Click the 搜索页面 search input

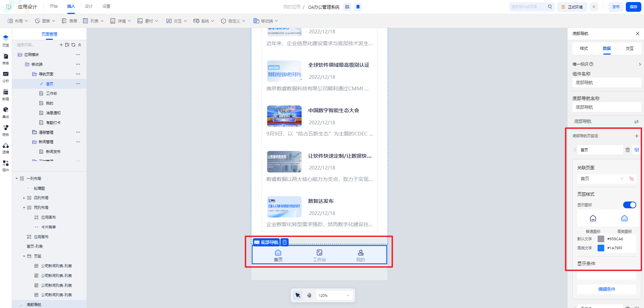pos(36,45)
